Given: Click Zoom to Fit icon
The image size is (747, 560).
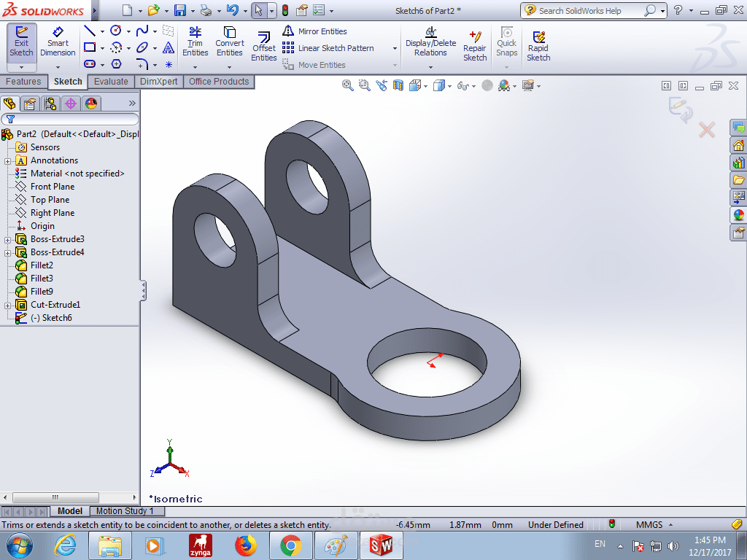Looking at the screenshot, I should [x=348, y=86].
